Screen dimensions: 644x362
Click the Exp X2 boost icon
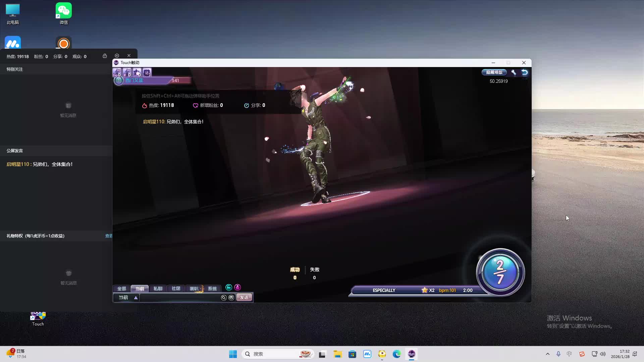(x=117, y=72)
